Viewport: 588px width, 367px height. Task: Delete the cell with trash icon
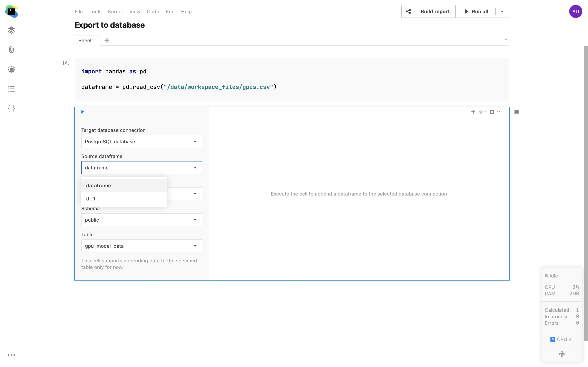click(492, 112)
